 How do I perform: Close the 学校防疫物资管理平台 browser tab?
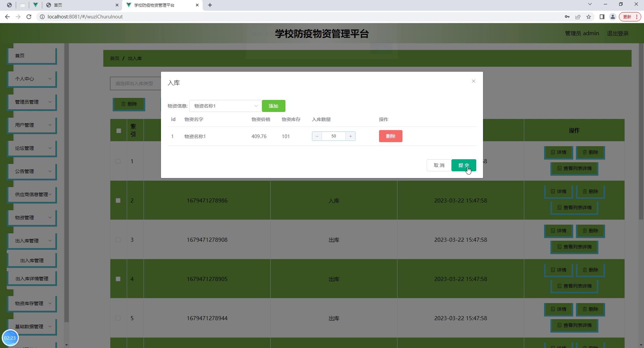197,5
